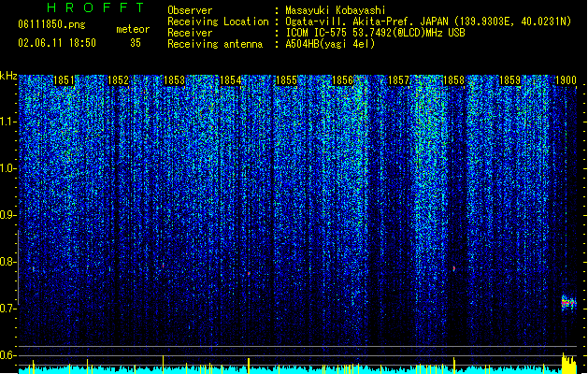Screen dimensions: 588x374
Task: Select observer name Masayuki Kobayashi
Action: [336, 10]
